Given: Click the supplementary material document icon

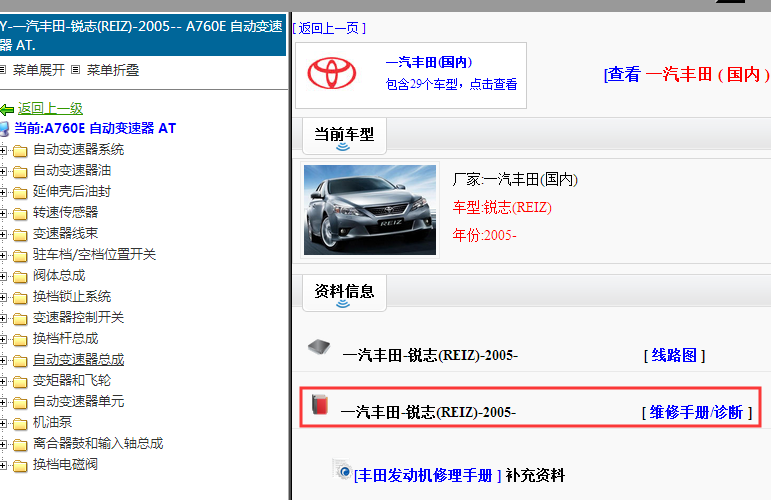Looking at the screenshot, I should pyautogui.click(x=342, y=469).
